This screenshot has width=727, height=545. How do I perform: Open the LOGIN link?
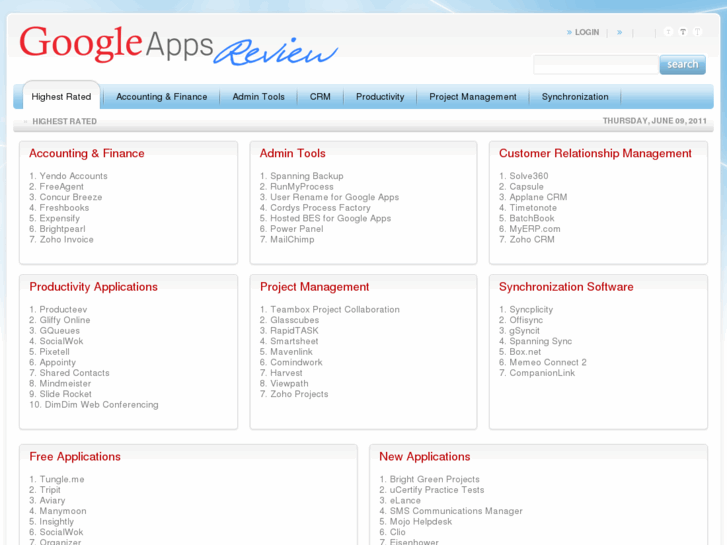pyautogui.click(x=587, y=32)
